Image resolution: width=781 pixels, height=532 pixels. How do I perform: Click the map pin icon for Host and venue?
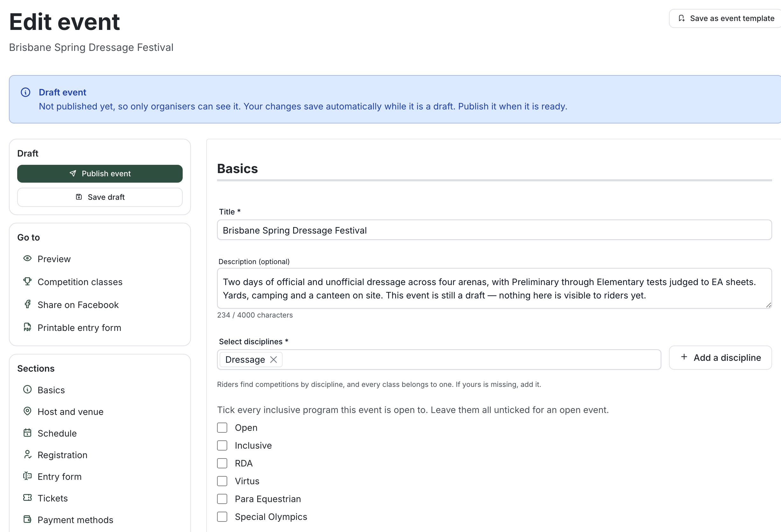click(x=28, y=411)
